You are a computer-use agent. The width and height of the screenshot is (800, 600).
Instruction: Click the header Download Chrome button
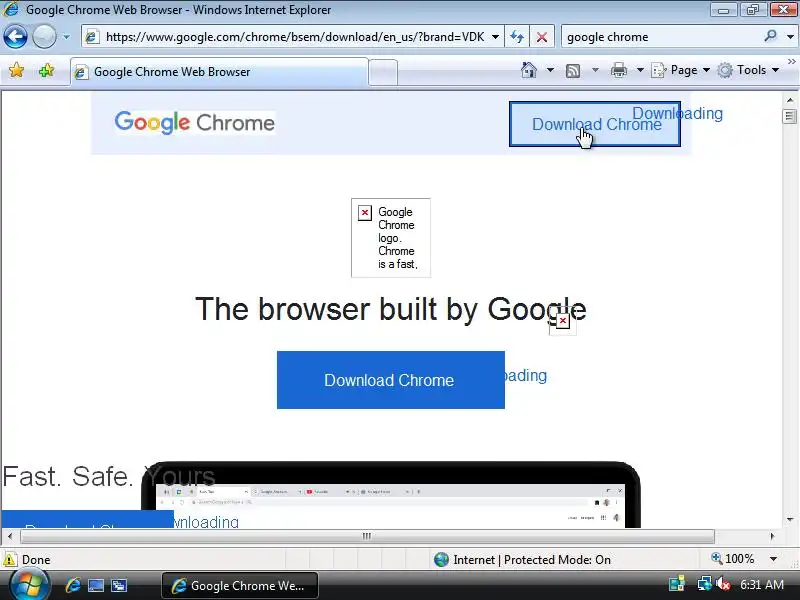pyautogui.click(x=595, y=124)
